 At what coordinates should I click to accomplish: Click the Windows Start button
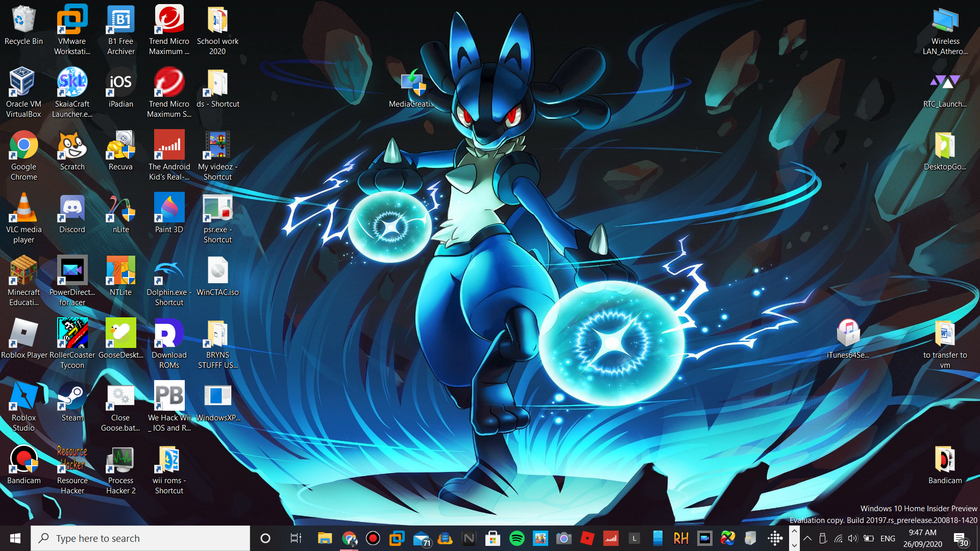(15, 538)
